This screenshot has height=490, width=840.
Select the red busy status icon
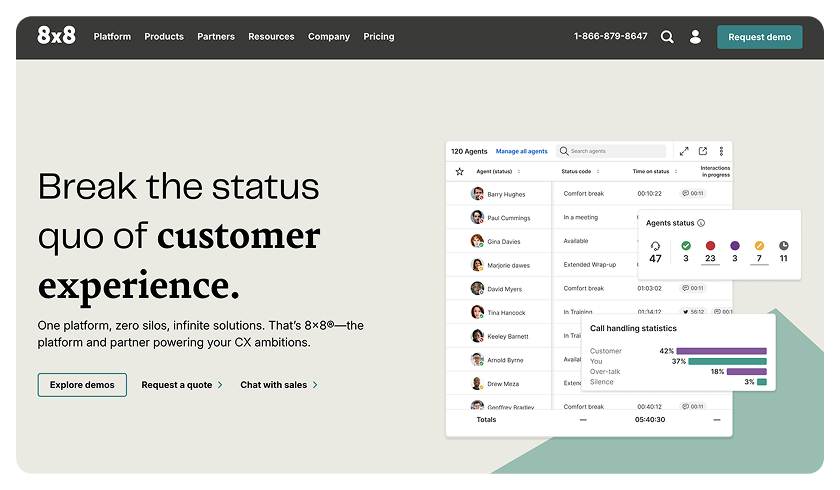tap(710, 246)
